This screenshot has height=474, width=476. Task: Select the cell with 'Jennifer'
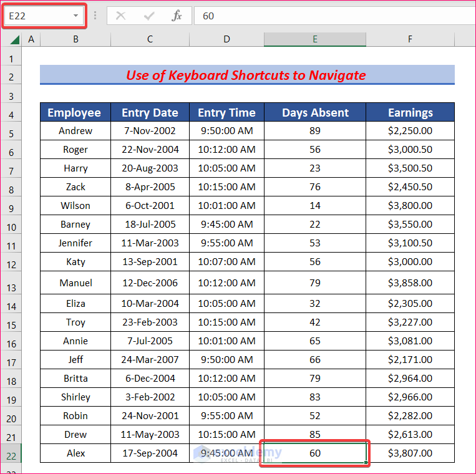[x=75, y=243]
